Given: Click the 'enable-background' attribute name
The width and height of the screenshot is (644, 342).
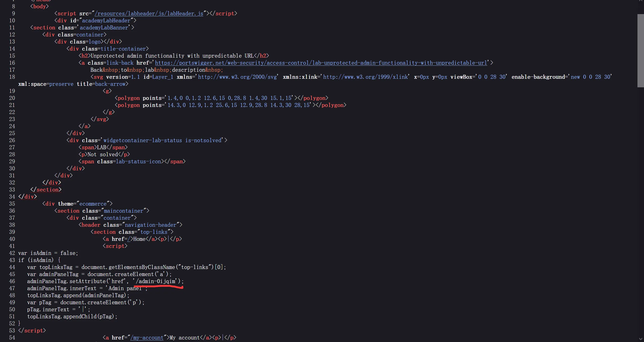Looking at the screenshot, I should [538, 77].
